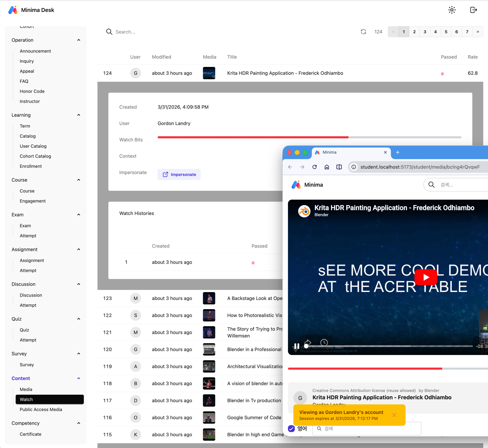Open new tab in embedded browser

point(398,152)
